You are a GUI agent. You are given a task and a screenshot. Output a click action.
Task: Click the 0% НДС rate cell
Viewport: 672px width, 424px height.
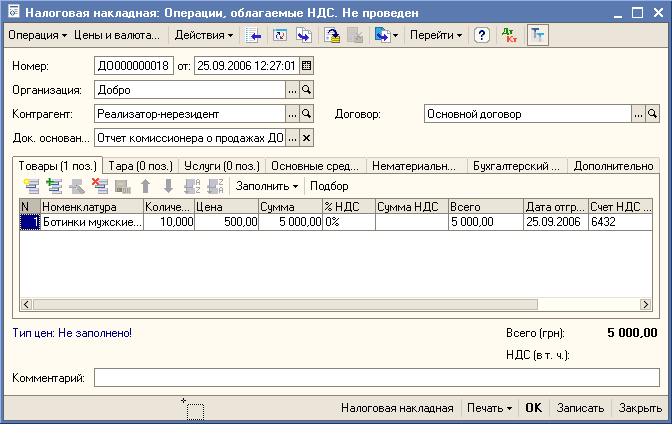(349, 222)
